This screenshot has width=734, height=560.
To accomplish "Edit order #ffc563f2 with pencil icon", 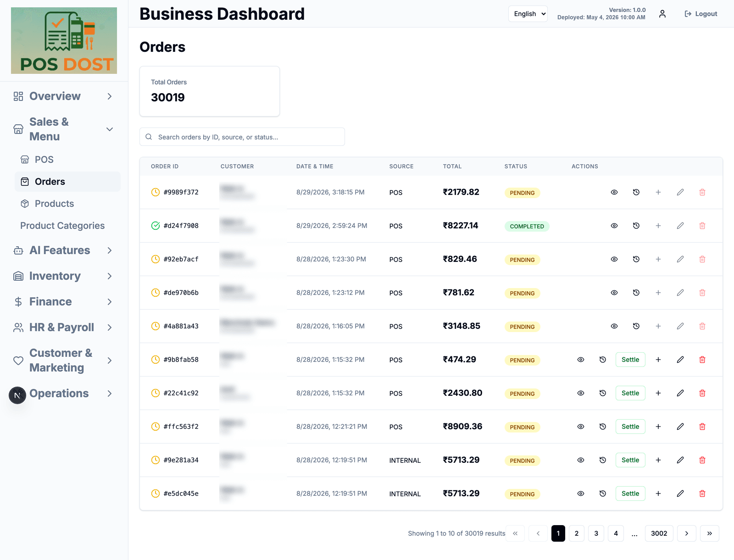I will click(x=680, y=427).
